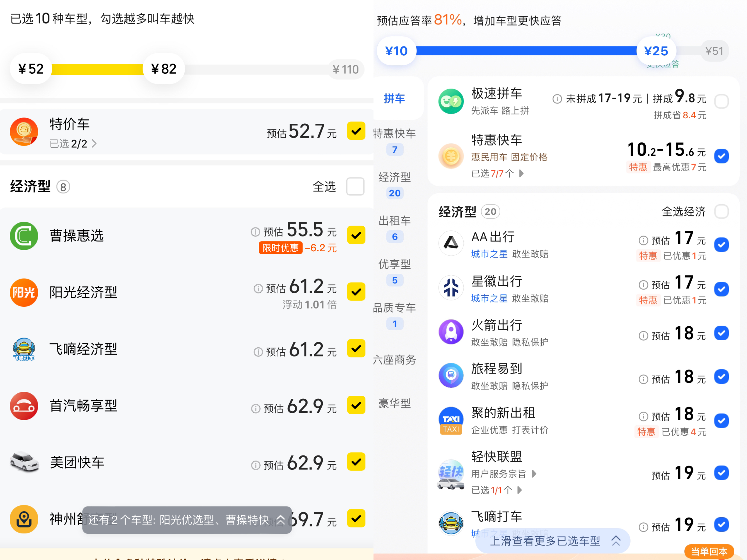Viewport: 747px width, 560px height.
Task: Tap the 飞嘀经济型 taxi logo
Action: (x=24, y=349)
